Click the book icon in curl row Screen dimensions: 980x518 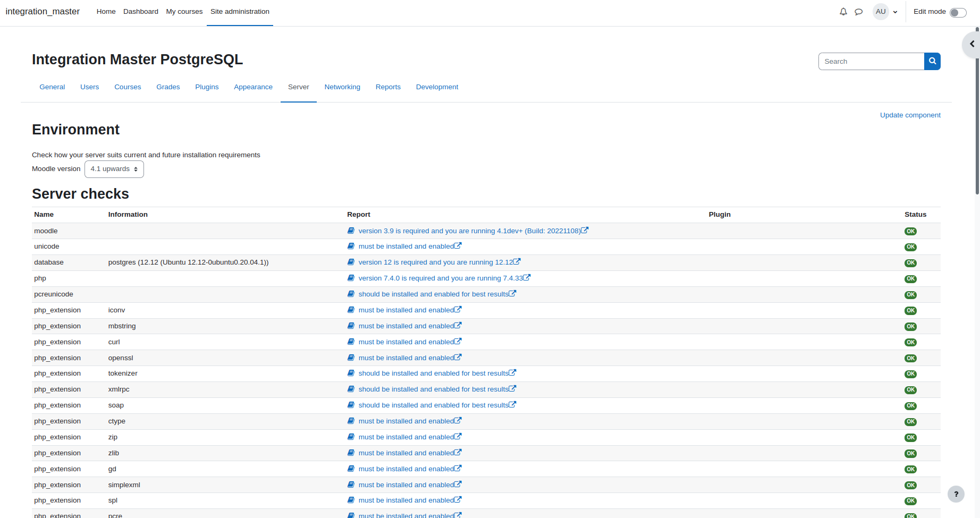click(x=351, y=342)
